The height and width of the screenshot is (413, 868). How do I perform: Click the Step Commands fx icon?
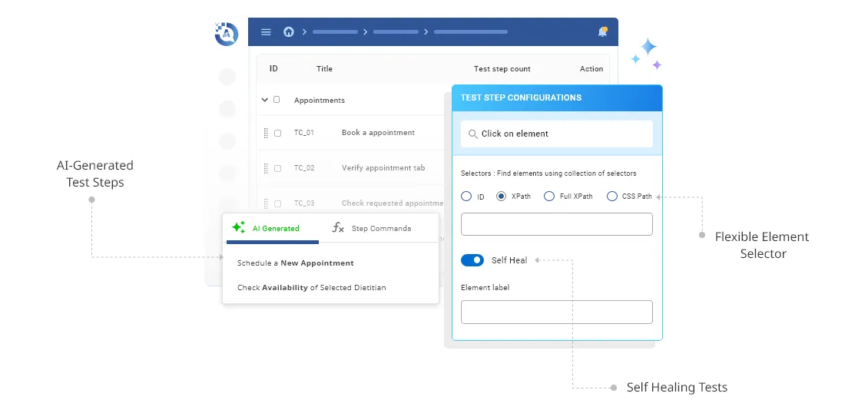click(338, 228)
